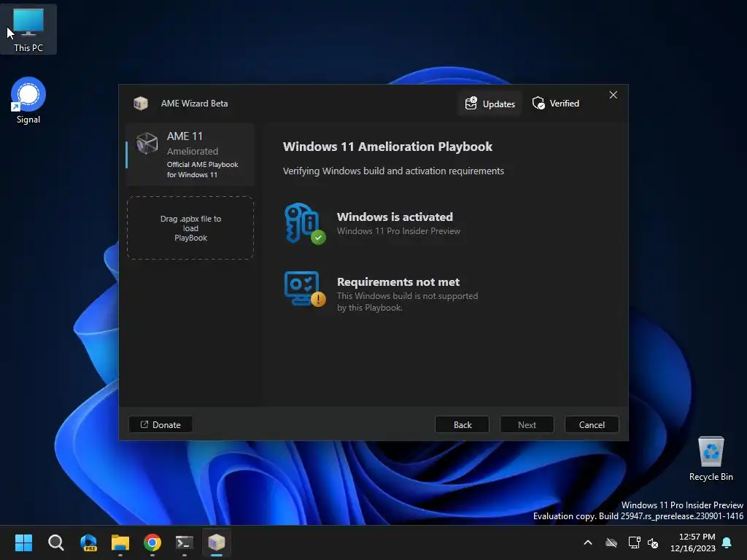747x560 pixels.
Task: Open Signal desktop shortcut
Action: 28,101
